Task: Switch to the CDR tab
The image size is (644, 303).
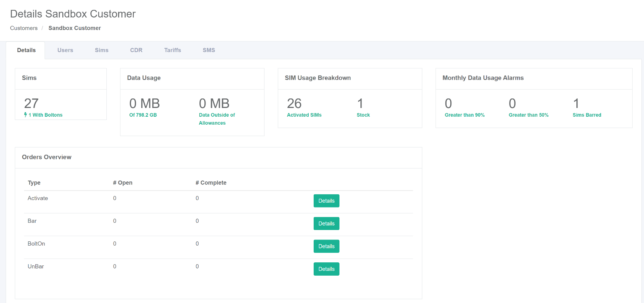Action: coord(136,50)
